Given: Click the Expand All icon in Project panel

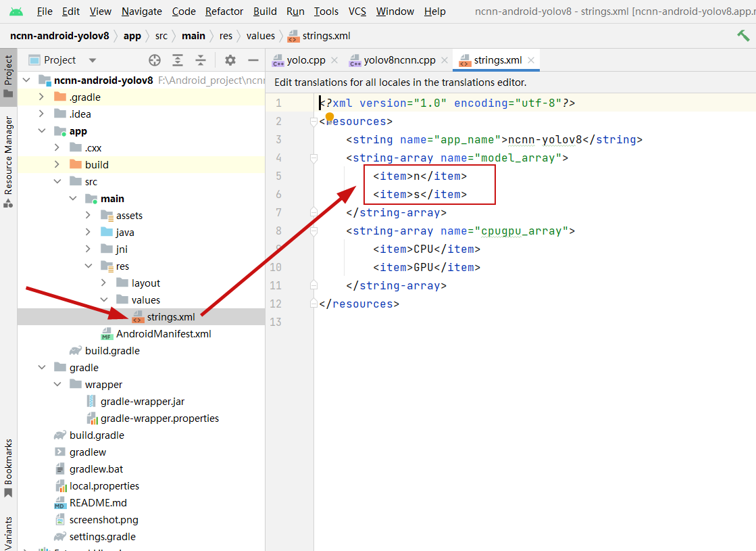Looking at the screenshot, I should [x=178, y=60].
